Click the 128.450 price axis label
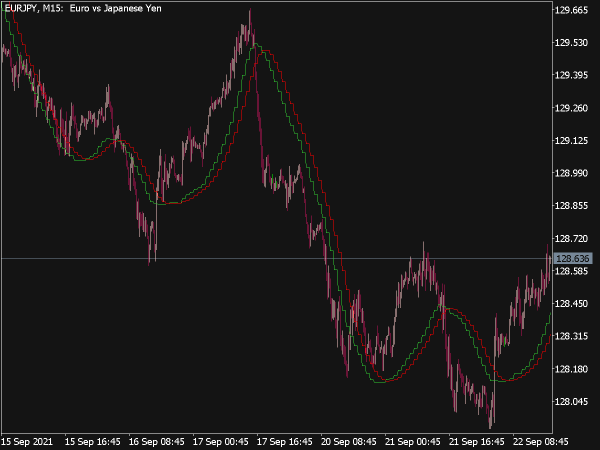Viewport: 600px width, 450px height. 571,303
